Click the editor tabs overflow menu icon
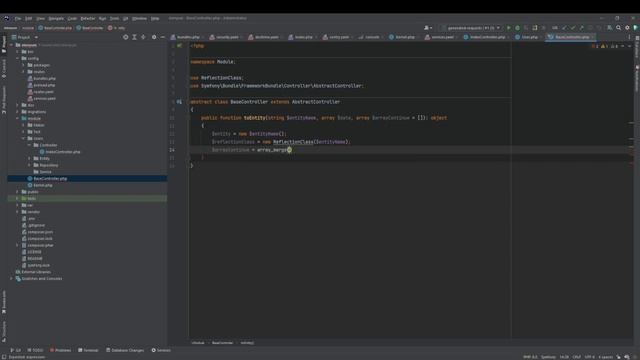640x360 pixels. (629, 37)
